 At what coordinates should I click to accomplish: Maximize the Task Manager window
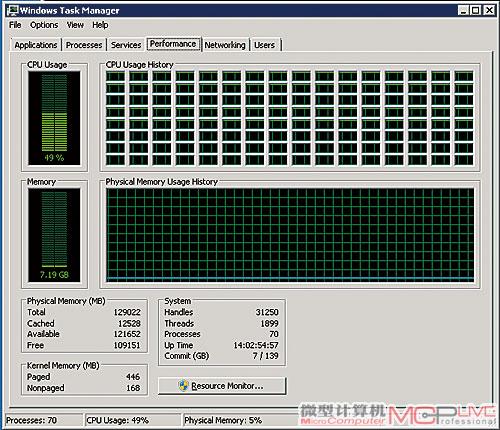point(476,10)
